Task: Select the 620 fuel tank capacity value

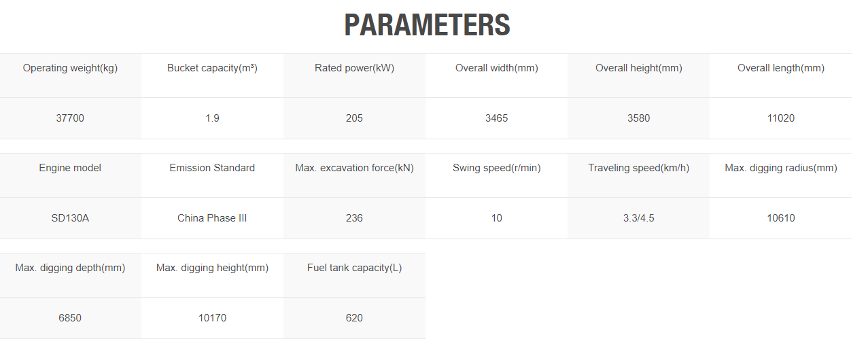Action: click(354, 318)
